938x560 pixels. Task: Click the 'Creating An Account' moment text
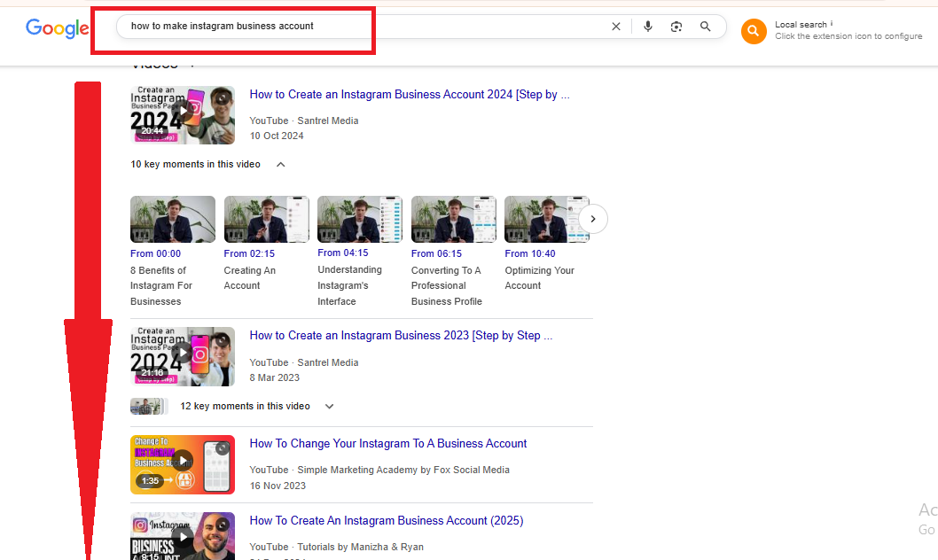coord(249,278)
